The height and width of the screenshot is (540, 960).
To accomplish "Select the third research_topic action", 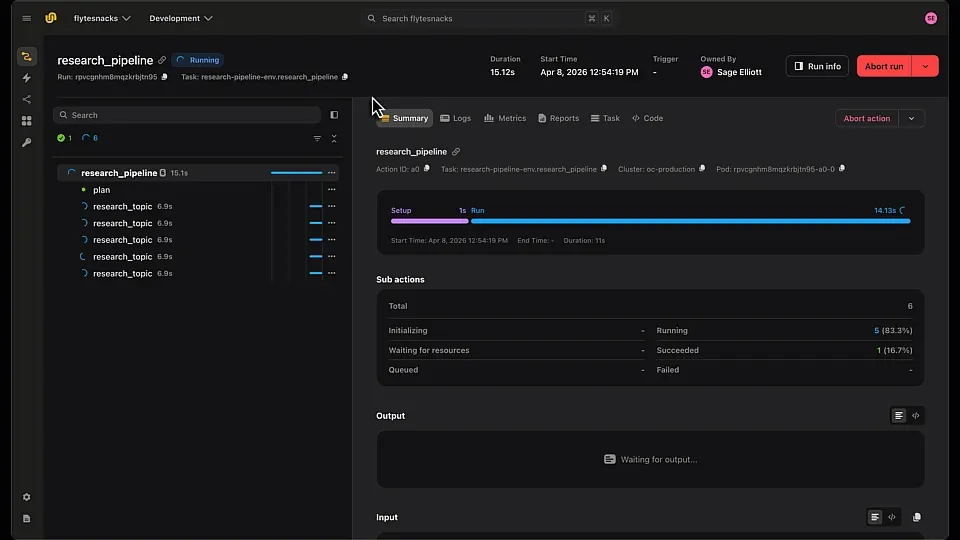I will point(122,240).
